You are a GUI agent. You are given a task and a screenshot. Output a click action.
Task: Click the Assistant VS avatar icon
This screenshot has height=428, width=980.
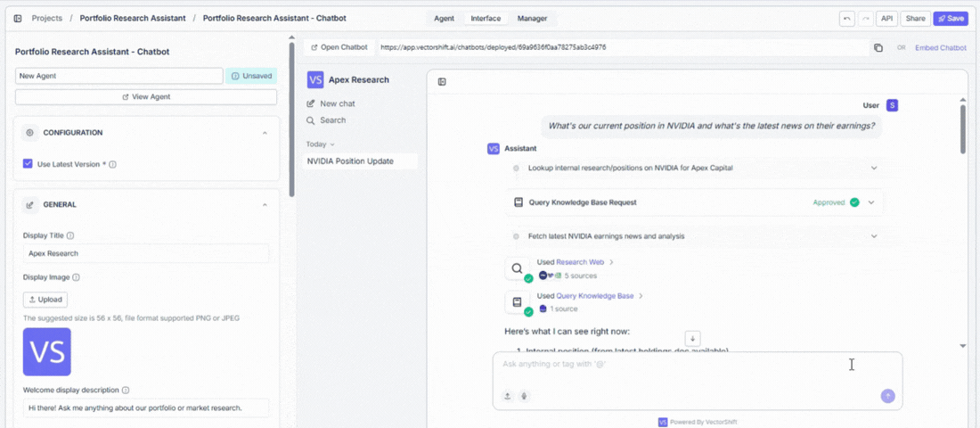pyautogui.click(x=494, y=149)
